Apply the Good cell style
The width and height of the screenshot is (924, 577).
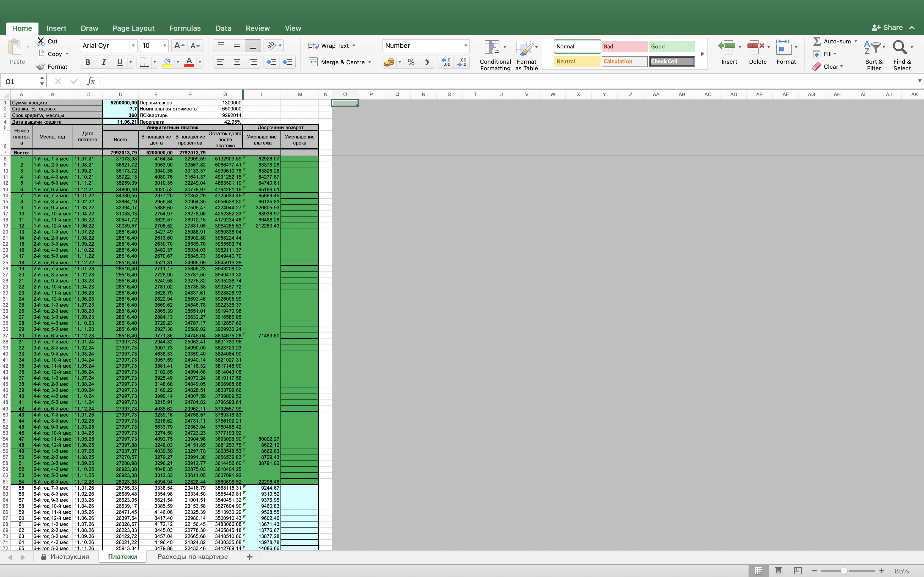click(671, 46)
